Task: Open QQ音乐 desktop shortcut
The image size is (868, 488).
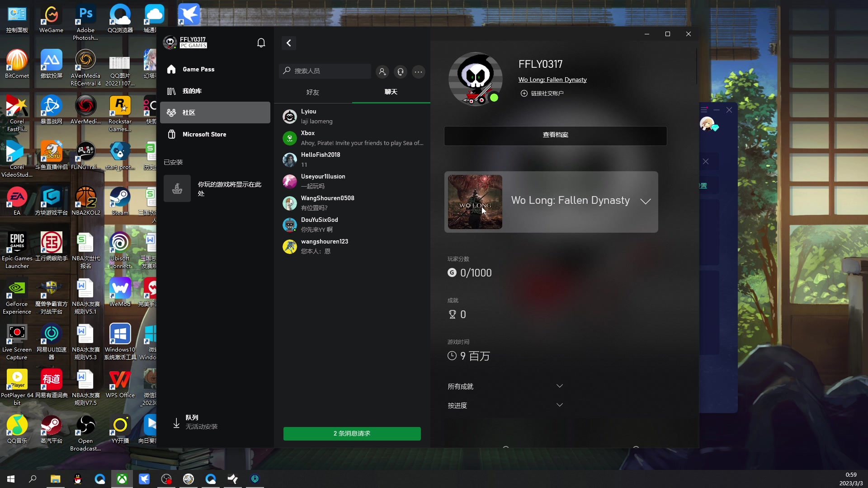Action: [x=17, y=429]
